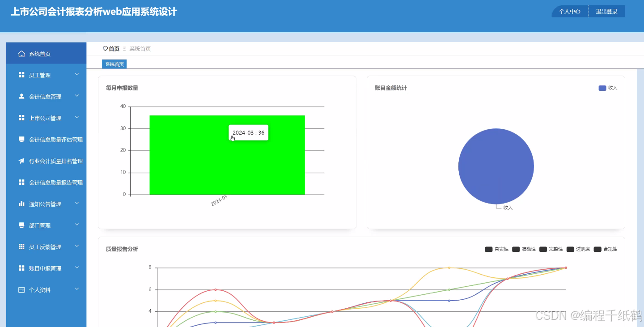This screenshot has width=644, height=327.
Task: Click the monitor icon next to 会计信息质量评估管理
Action: click(x=21, y=140)
